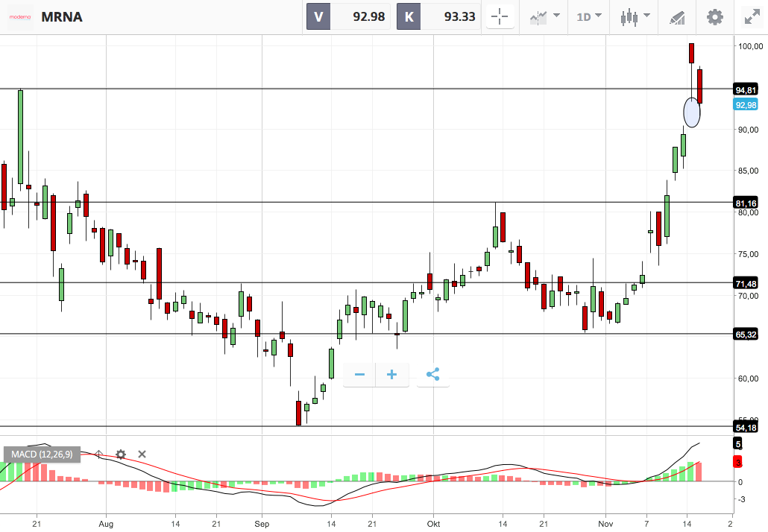Click the 75,00 price axis label
The width and height of the screenshot is (768, 532).
pos(749,254)
